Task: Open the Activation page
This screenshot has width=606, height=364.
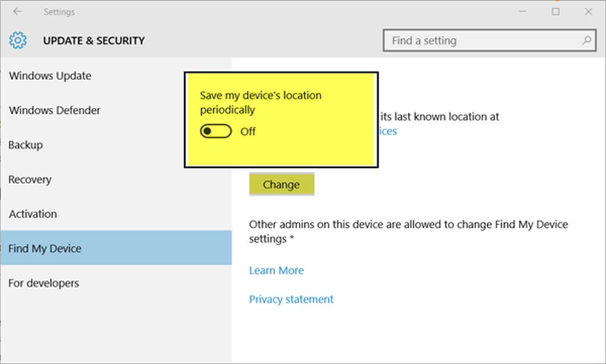Action: (x=116, y=214)
